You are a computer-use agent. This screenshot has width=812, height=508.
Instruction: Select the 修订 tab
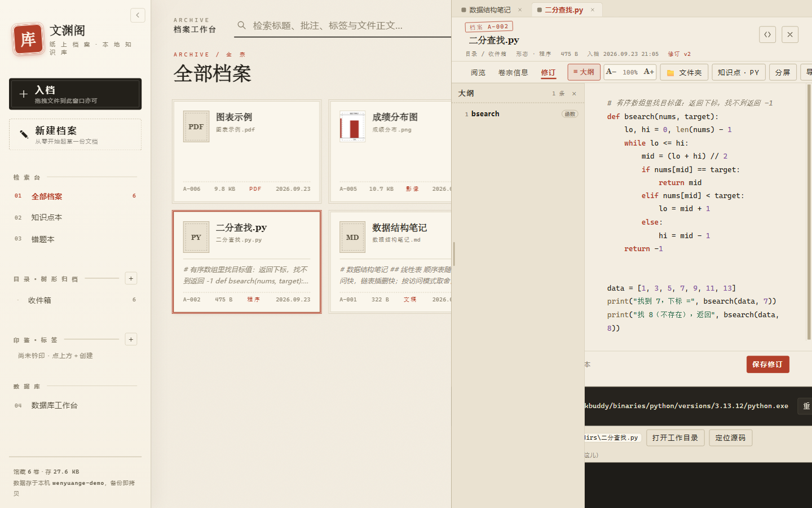[548, 72]
